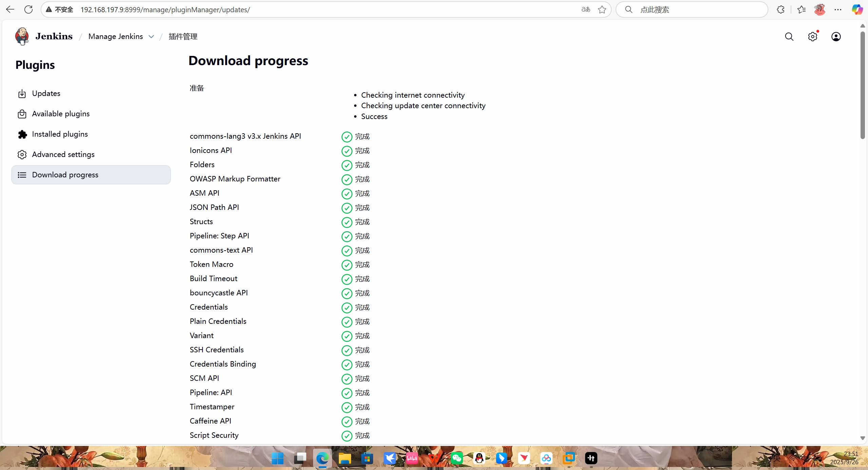
Task: Click the 点此搜索 search box
Action: point(692,9)
